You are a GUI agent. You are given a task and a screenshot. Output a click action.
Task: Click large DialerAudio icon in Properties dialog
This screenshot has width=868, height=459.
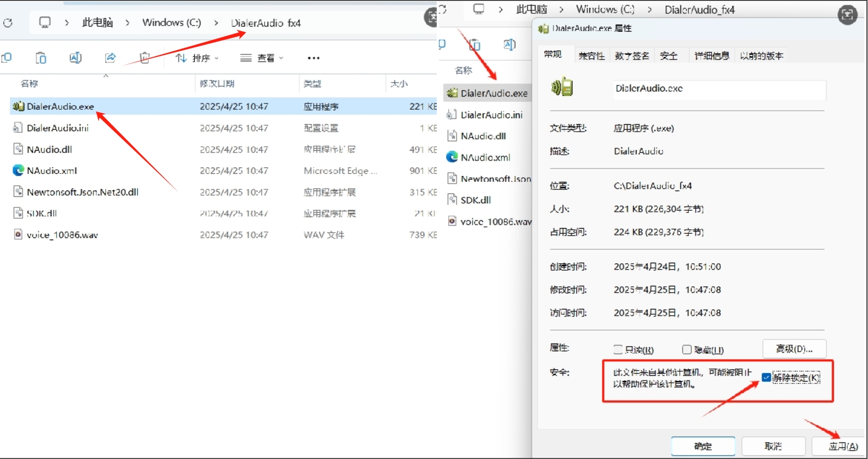(x=562, y=88)
